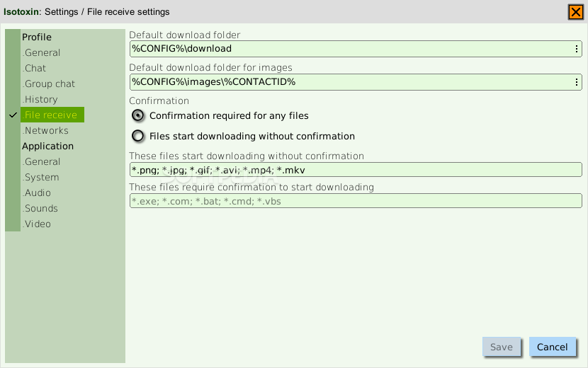Save the settings changes
This screenshot has height=368, width=588.
pos(502,347)
